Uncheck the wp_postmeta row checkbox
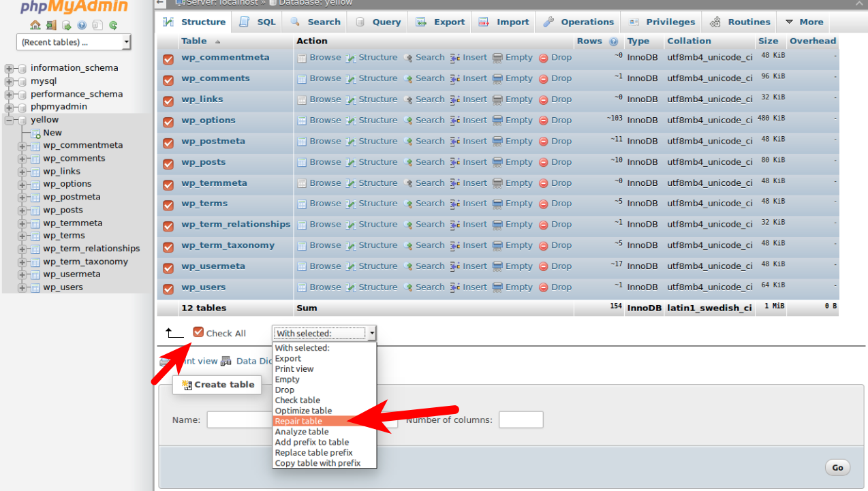Screen dimensions: 868x491 click(169, 144)
